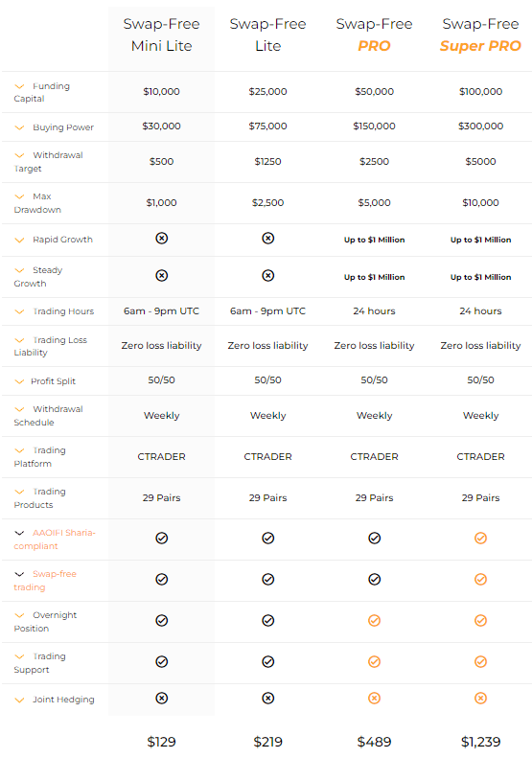Click orange Overnight Position checkmark under PRO
Image resolution: width=532 pixels, height=758 pixels.
(375, 620)
